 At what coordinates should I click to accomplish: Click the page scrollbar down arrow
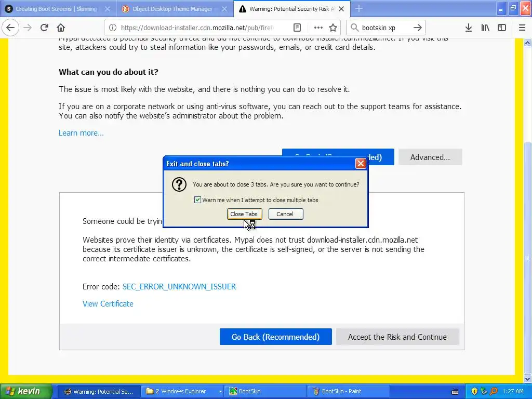pyautogui.click(x=527, y=379)
